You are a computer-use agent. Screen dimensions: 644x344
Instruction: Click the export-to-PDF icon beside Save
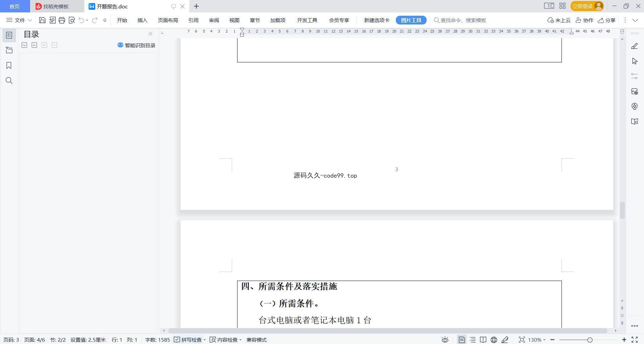tap(52, 20)
